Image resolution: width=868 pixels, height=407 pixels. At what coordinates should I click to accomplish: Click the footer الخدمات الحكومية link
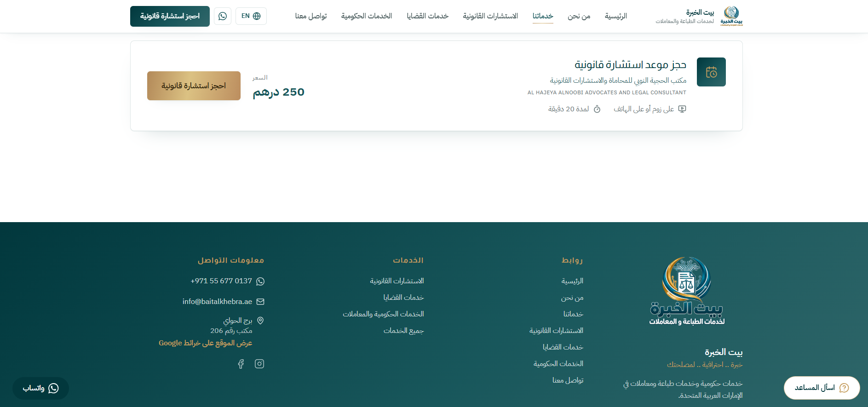[x=558, y=364]
